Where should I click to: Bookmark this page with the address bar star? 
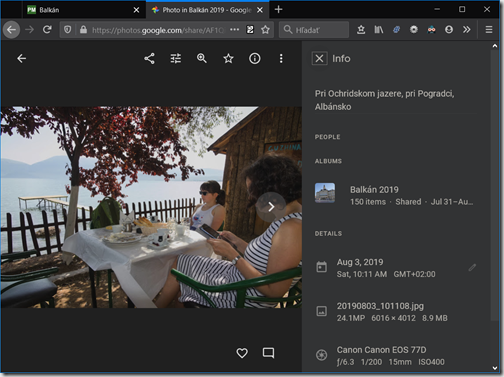click(265, 30)
